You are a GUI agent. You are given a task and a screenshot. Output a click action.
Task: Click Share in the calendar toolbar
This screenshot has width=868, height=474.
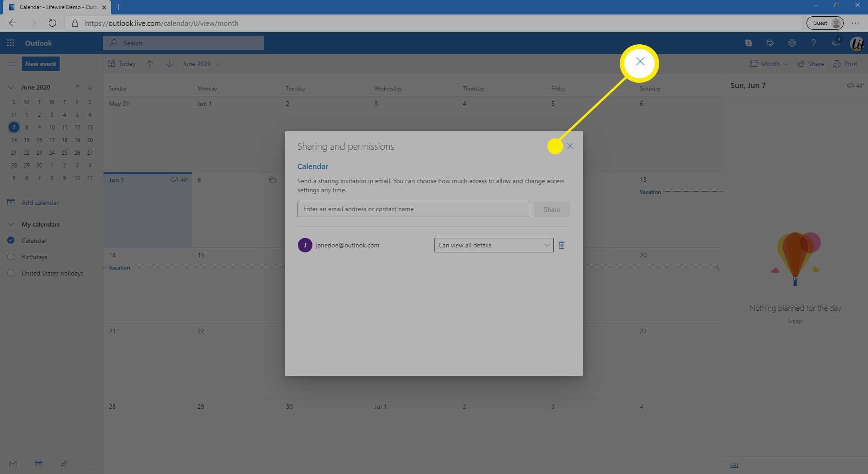[811, 64]
